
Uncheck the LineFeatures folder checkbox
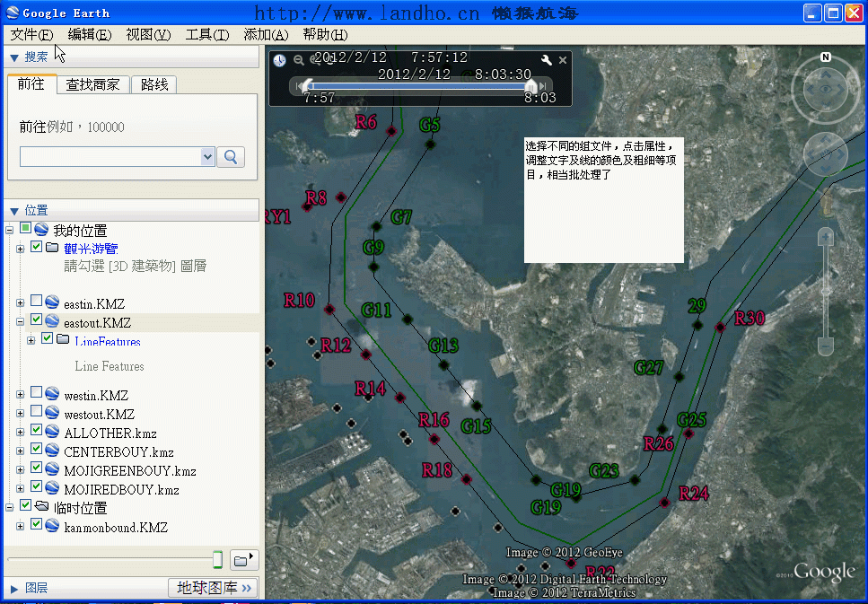(x=48, y=338)
